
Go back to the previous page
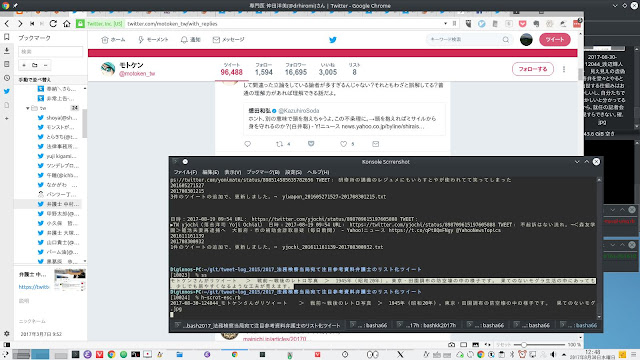7,24
